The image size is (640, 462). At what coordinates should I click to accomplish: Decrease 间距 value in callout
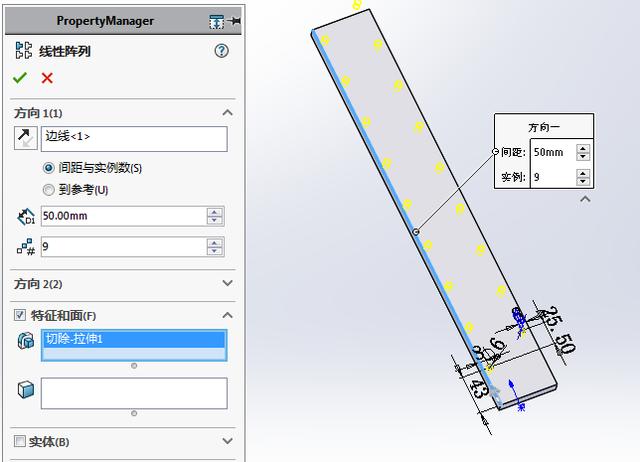pos(583,156)
